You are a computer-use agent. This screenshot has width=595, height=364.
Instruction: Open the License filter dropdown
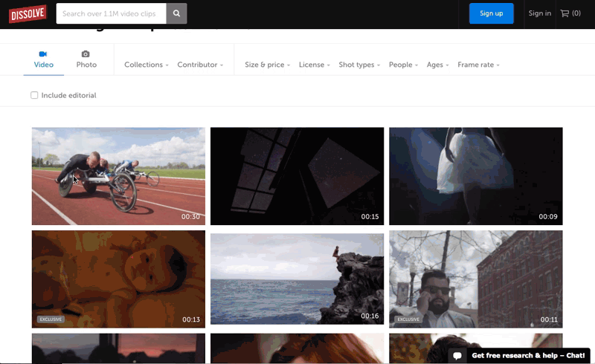314,65
